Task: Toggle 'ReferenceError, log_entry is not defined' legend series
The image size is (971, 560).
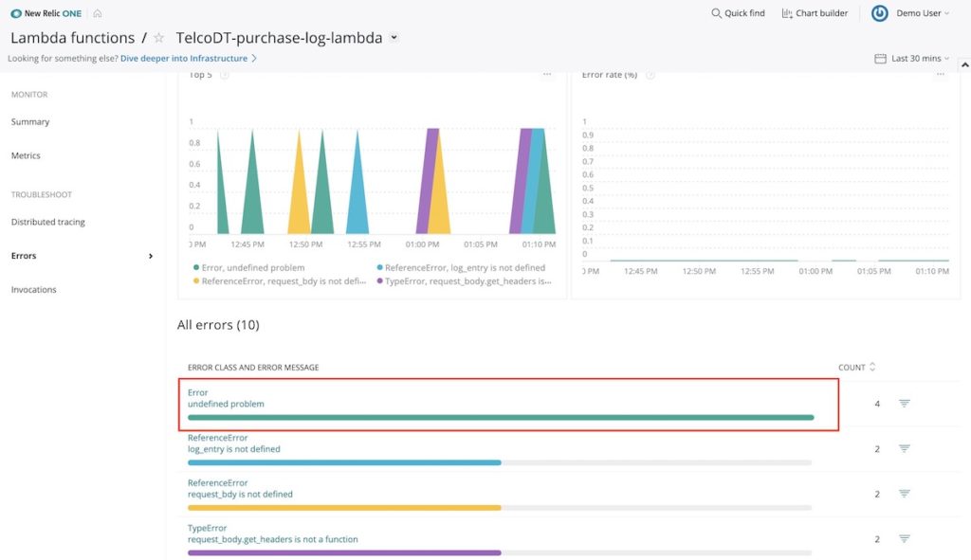Action: [462, 268]
